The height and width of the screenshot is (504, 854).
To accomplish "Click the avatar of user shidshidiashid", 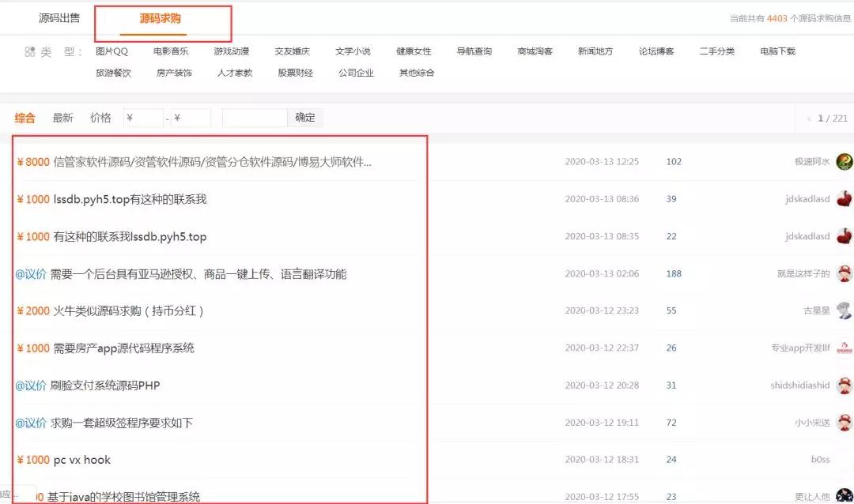I will tap(844, 385).
